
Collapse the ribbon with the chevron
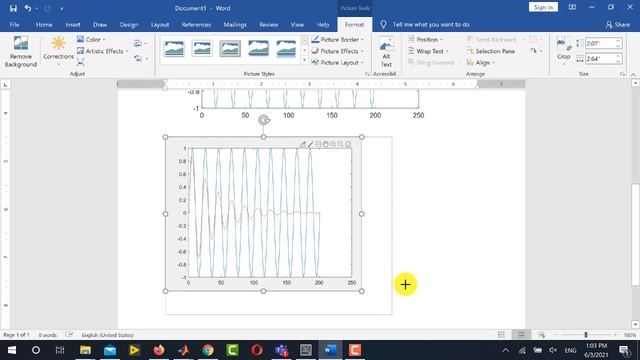point(633,74)
